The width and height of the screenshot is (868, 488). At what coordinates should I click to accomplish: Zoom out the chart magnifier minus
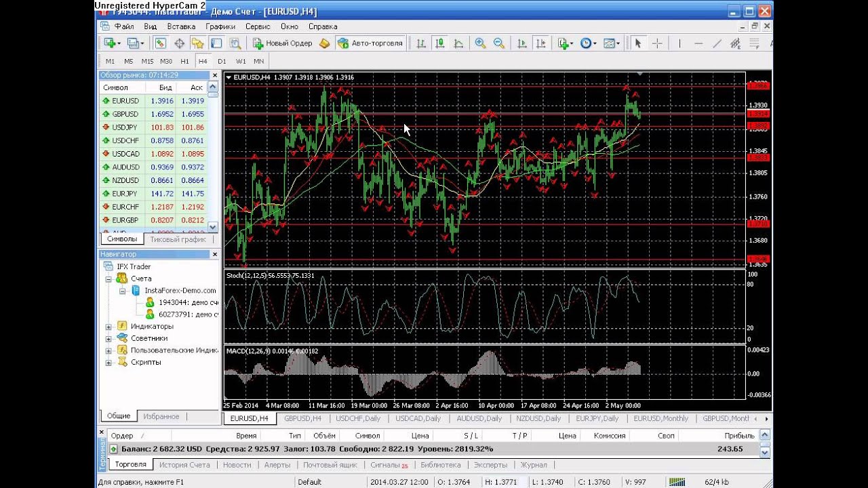tap(499, 43)
